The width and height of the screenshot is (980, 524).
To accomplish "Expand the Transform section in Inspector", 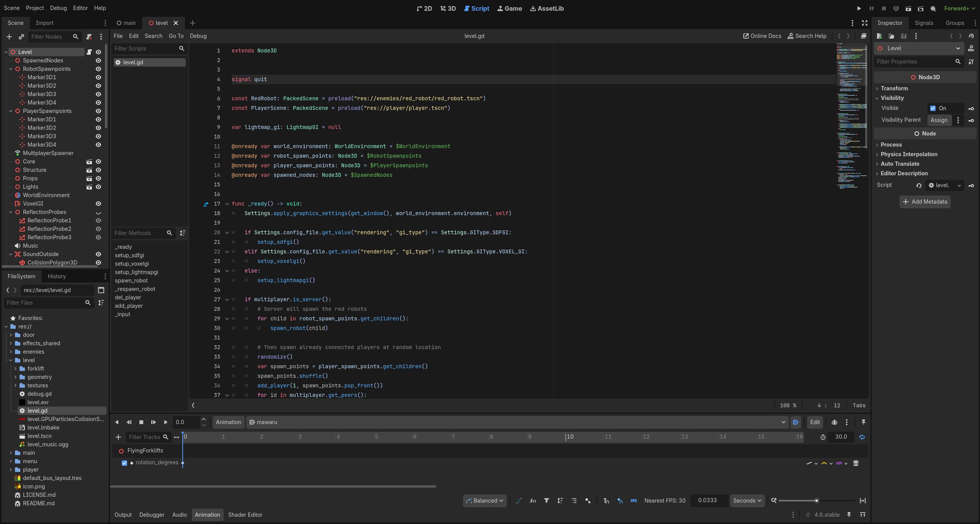I will click(x=894, y=88).
